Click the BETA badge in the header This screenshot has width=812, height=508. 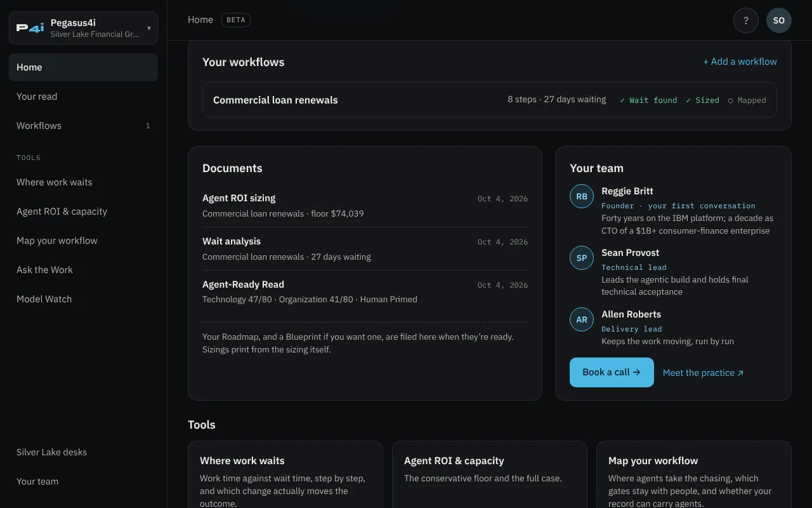pyautogui.click(x=236, y=20)
